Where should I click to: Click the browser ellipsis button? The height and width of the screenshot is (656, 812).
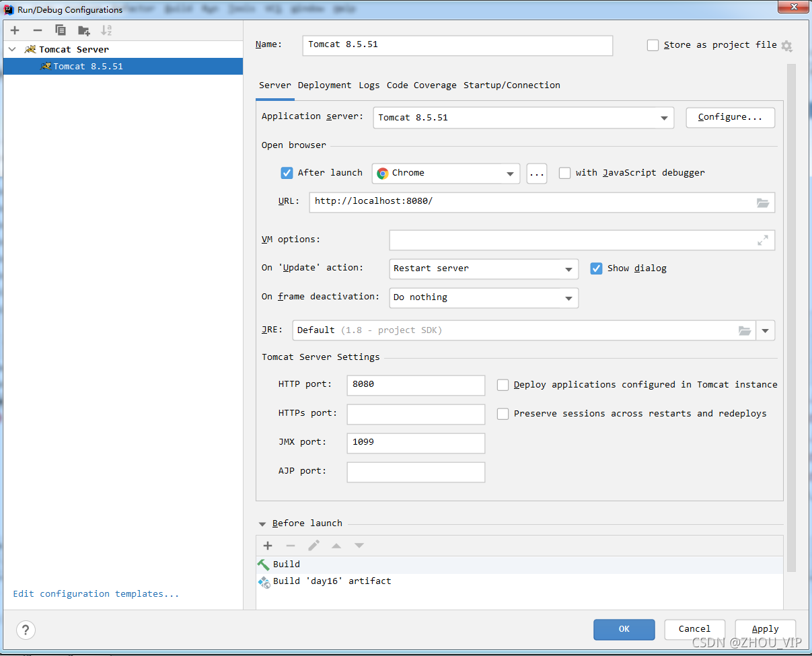537,173
